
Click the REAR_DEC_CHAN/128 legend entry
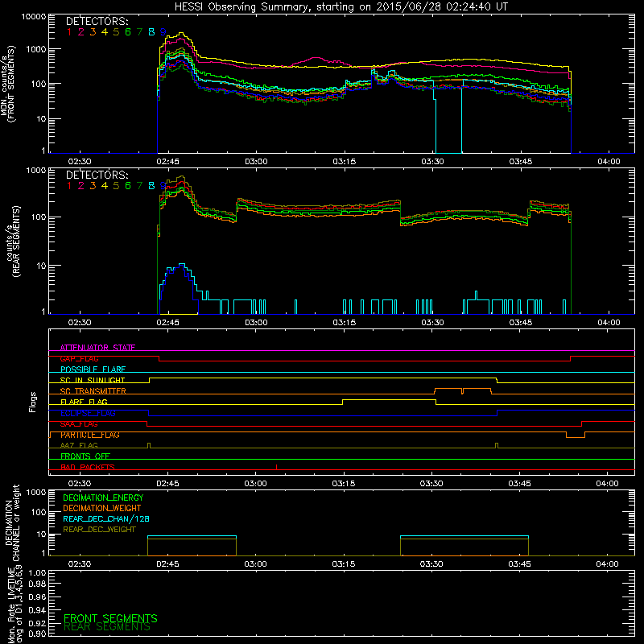tap(106, 518)
